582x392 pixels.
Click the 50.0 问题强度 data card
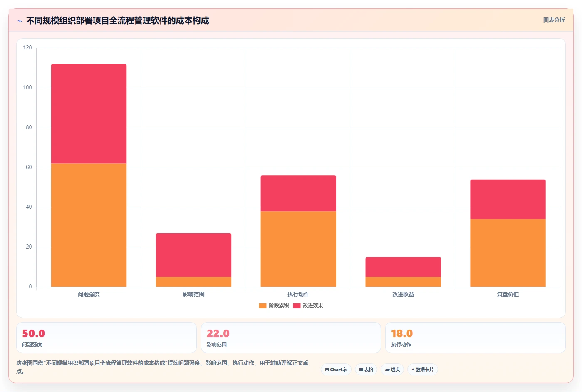[x=106, y=338]
